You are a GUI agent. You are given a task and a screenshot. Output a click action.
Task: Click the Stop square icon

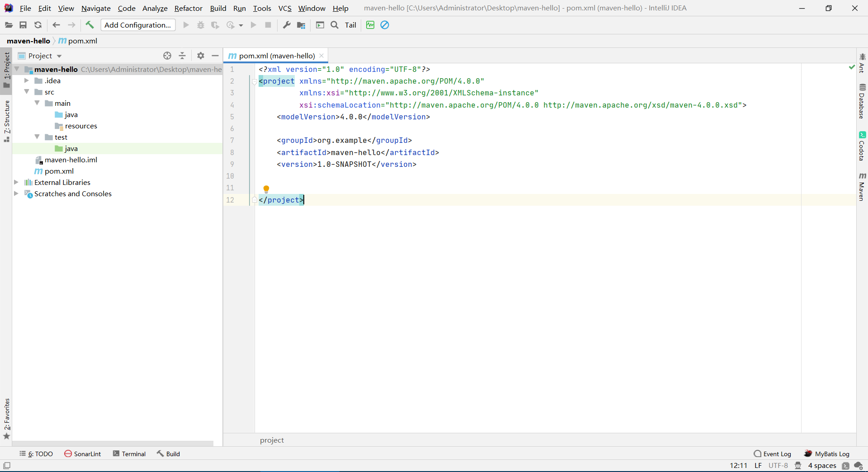click(268, 25)
